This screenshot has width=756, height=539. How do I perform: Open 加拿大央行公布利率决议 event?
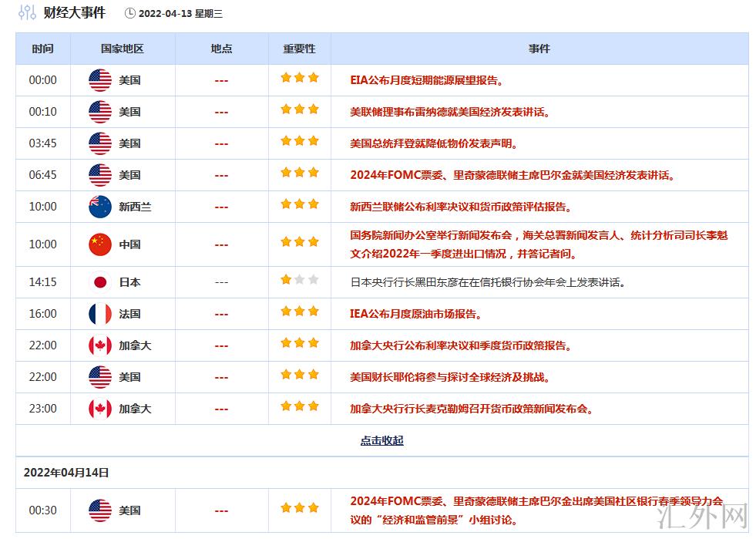coord(461,345)
